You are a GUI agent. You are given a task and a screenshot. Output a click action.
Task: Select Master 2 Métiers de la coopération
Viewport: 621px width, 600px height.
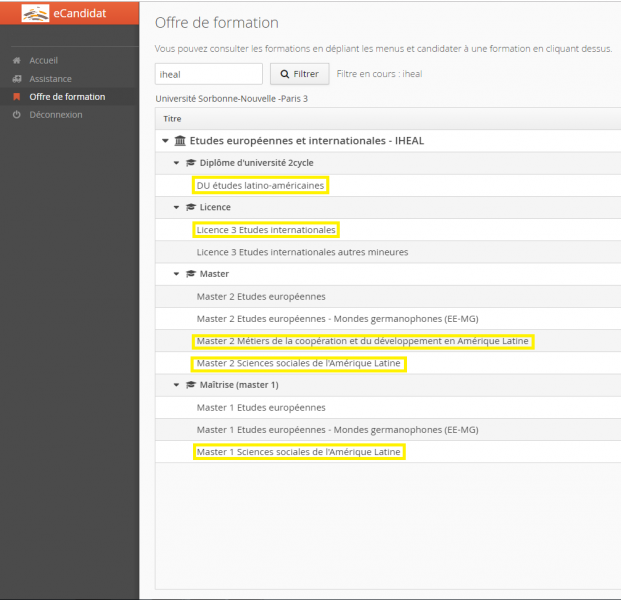tap(362, 341)
